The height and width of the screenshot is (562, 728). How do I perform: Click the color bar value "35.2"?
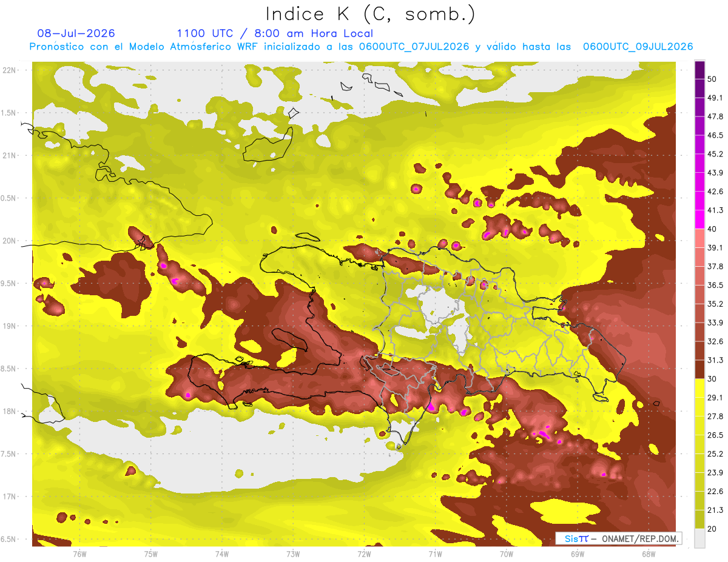(x=716, y=304)
